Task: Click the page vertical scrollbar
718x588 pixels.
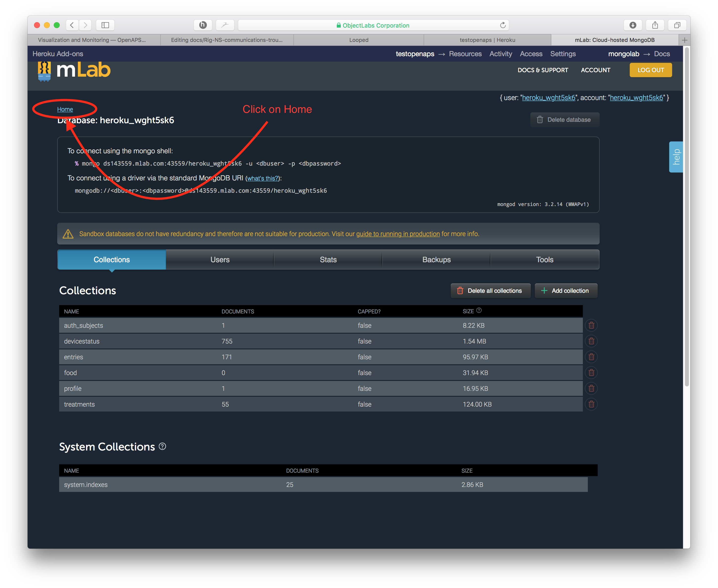Action: [x=686, y=217]
